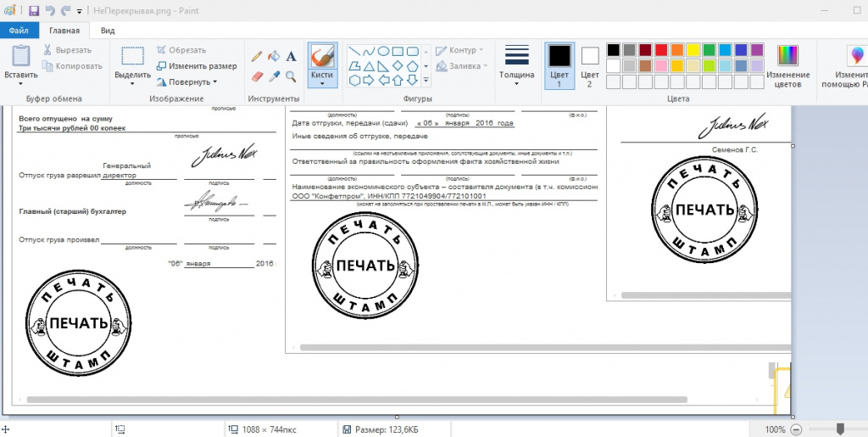
Task: Click the Копировать (Copy) button
Action: coord(73,66)
